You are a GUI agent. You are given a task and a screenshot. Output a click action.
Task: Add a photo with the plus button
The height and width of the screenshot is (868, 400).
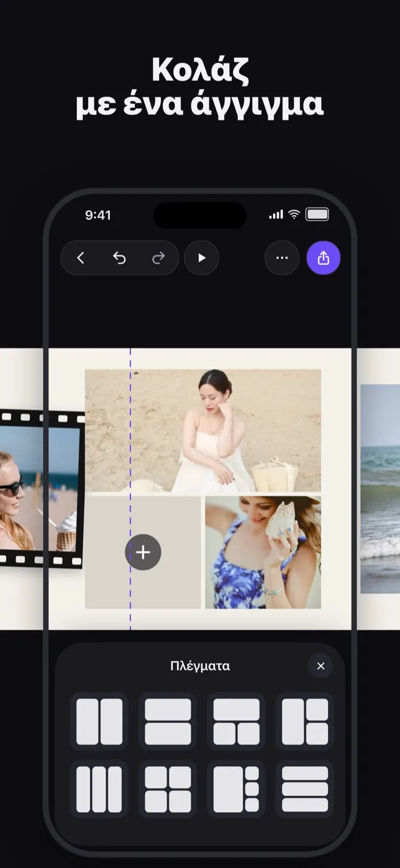[143, 552]
